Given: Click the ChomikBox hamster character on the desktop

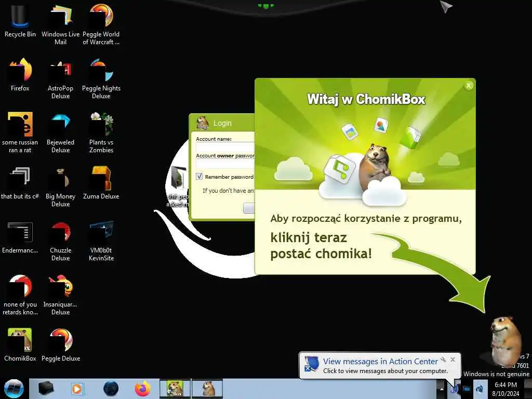Looking at the screenshot, I should pos(506,341).
